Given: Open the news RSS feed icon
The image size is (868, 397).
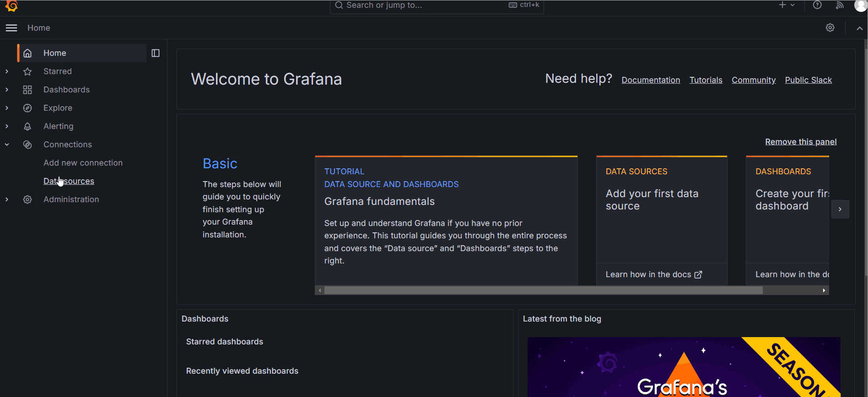Looking at the screenshot, I should pyautogui.click(x=840, y=5).
